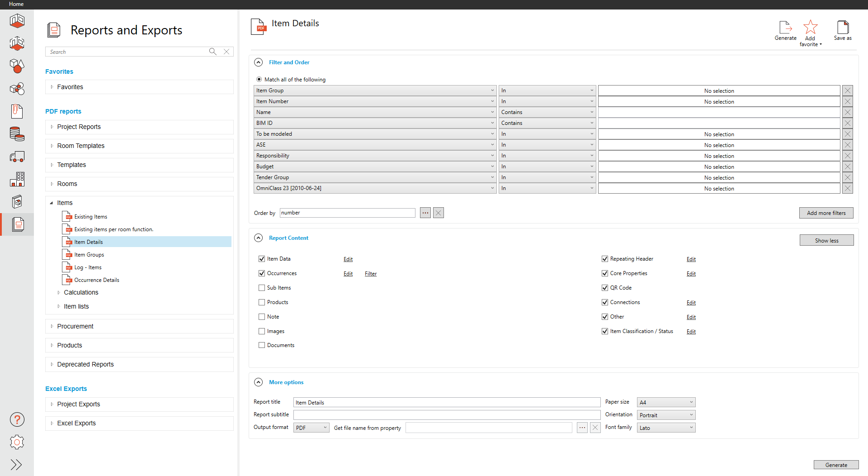This screenshot has width=868, height=476.
Task: Collapse the Filter and Order section
Action: pyautogui.click(x=258, y=62)
